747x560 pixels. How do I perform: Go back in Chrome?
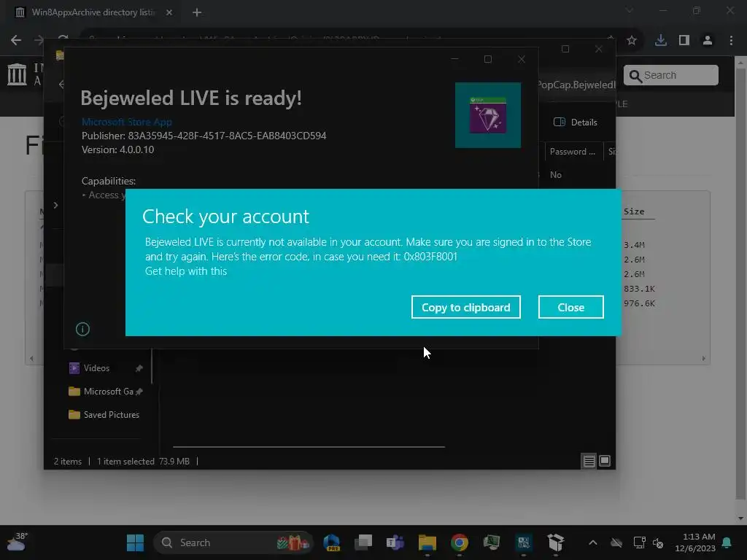(x=16, y=41)
